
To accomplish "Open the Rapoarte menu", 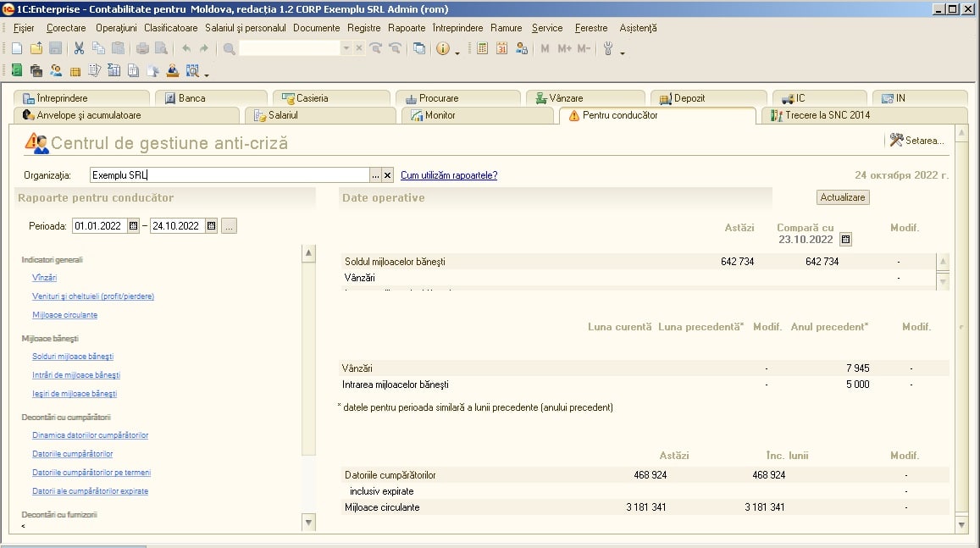I will [407, 28].
